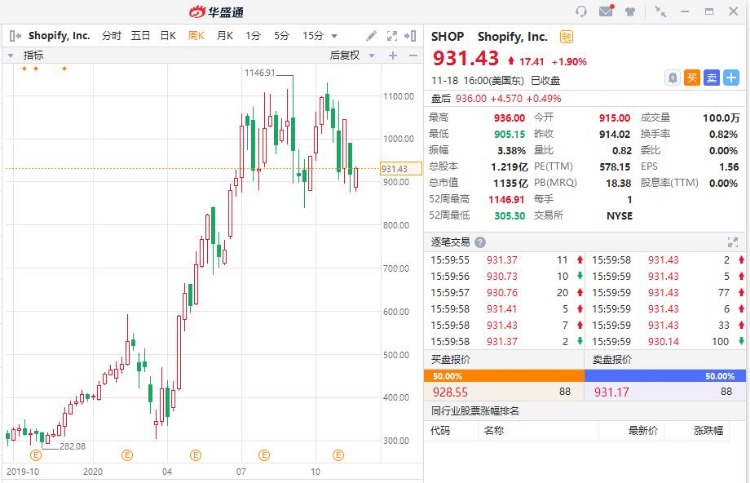Open customer service headset icon
Viewport: 750px width, 483px height.
point(581,11)
